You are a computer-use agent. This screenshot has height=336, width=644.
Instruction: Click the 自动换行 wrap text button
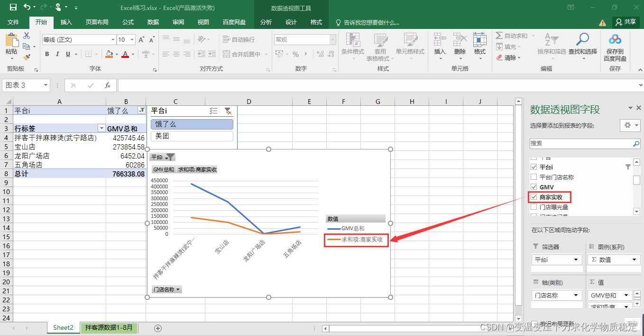(239, 40)
